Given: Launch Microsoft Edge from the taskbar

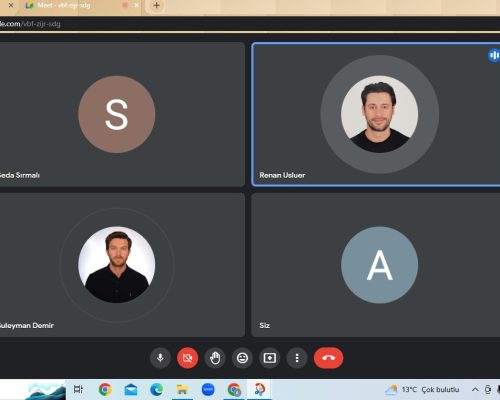Looking at the screenshot, I should pyautogui.click(x=157, y=389).
